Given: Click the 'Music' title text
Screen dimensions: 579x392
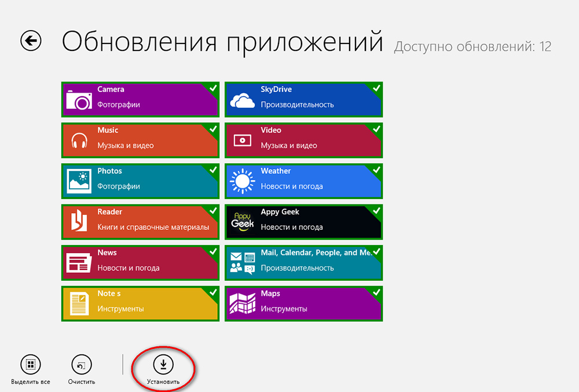Looking at the screenshot, I should click(108, 130).
